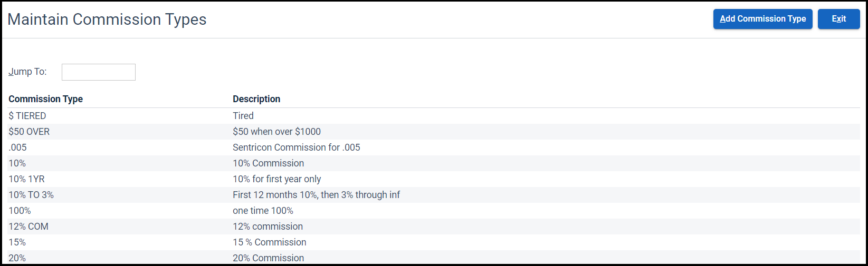Open the 10% 1YR commission type

(x=26, y=179)
